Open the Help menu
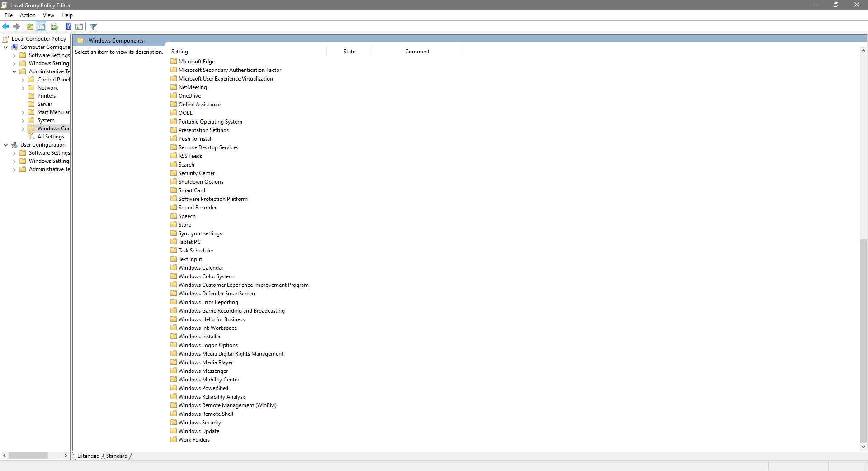The height and width of the screenshot is (471, 868). pos(67,15)
